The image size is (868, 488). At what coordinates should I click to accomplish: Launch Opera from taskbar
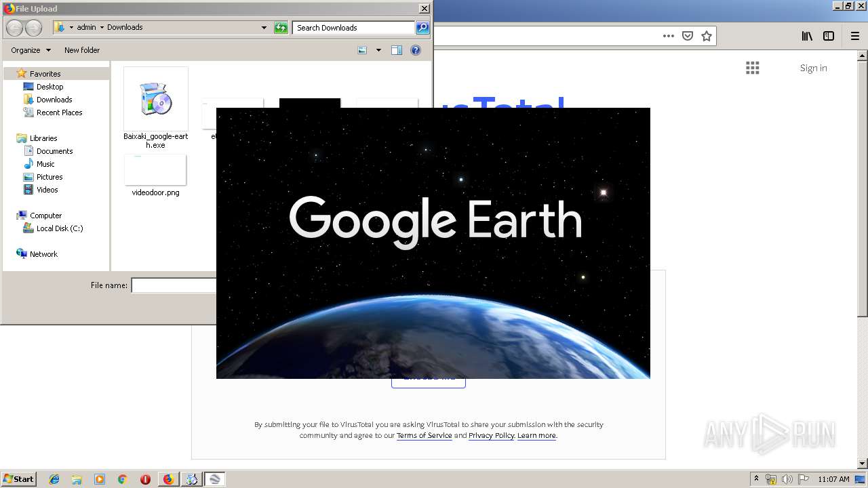[x=145, y=479]
